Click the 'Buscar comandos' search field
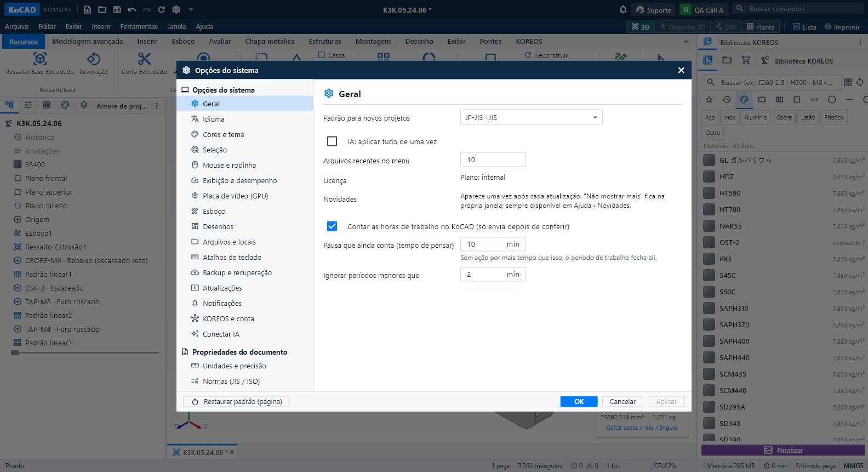This screenshot has height=472, width=868. pyautogui.click(x=797, y=9)
